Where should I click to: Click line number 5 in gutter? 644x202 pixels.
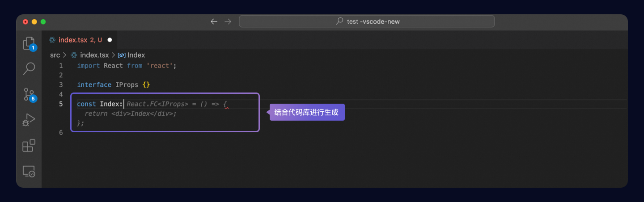coord(61,104)
